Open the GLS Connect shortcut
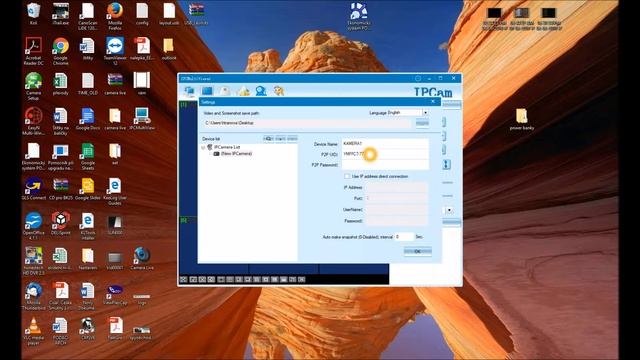This screenshot has width=640, height=360. click(33, 189)
